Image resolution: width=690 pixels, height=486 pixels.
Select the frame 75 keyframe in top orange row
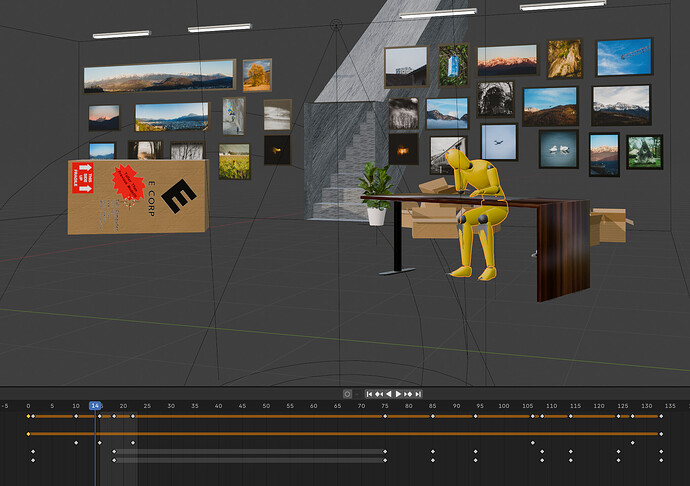point(385,416)
